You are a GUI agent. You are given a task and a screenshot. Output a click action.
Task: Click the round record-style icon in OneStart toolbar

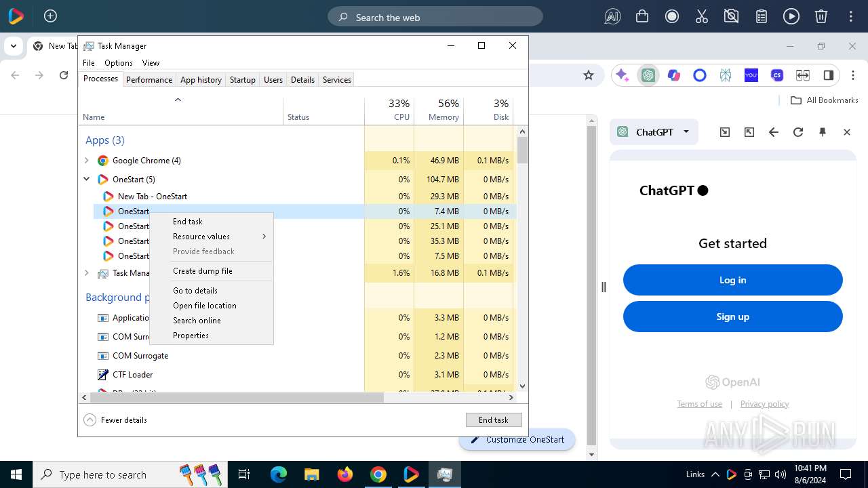pyautogui.click(x=672, y=17)
